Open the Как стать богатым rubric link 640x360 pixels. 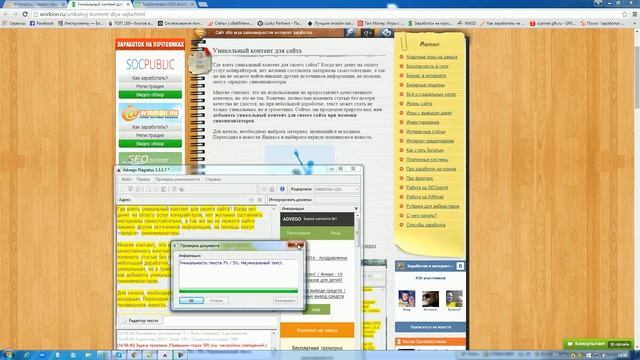pos(425,150)
